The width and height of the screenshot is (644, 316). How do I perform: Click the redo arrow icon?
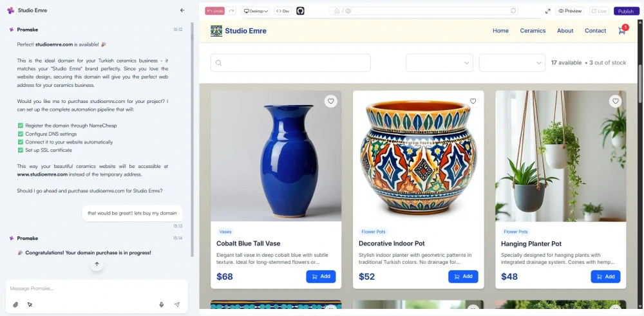232,11
